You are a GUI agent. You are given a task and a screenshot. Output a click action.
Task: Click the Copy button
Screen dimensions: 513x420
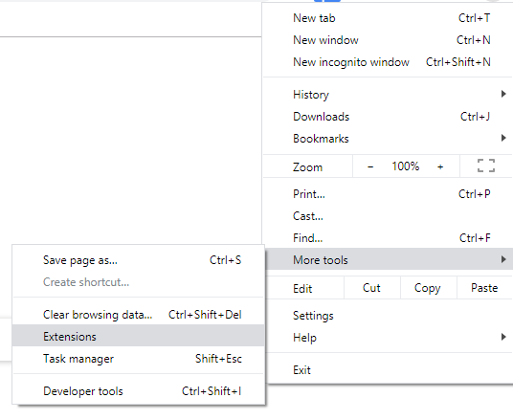pos(428,288)
